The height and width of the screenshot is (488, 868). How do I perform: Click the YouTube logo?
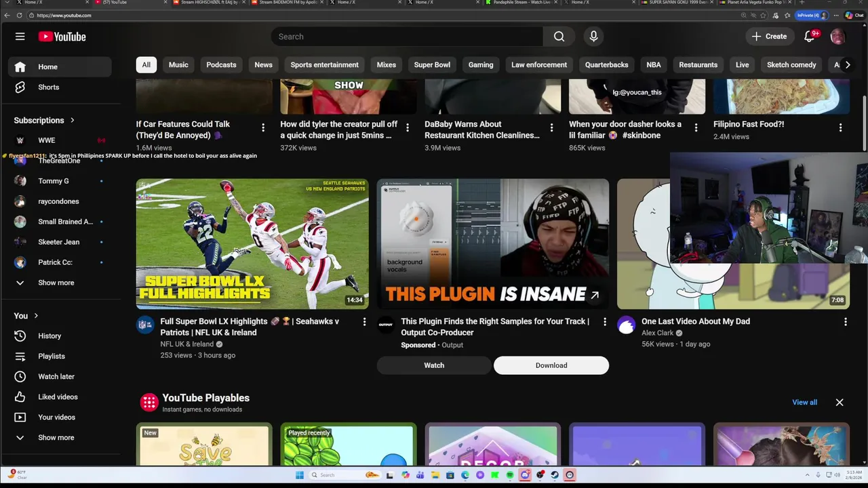click(62, 37)
